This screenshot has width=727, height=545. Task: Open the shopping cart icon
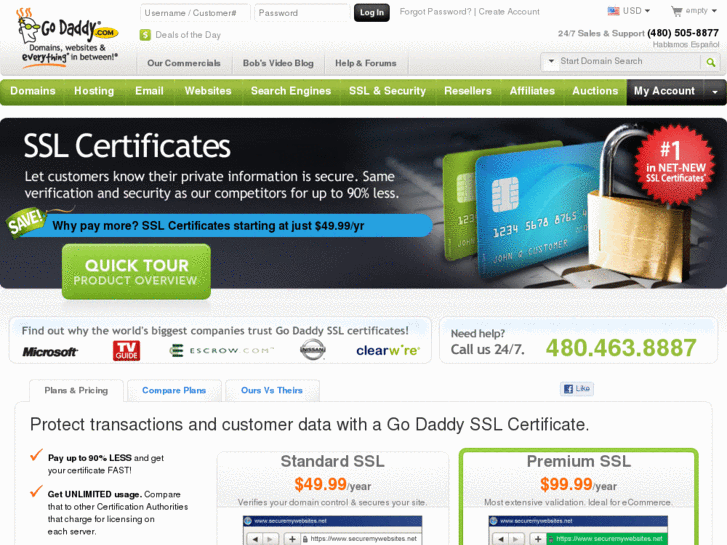[677, 11]
